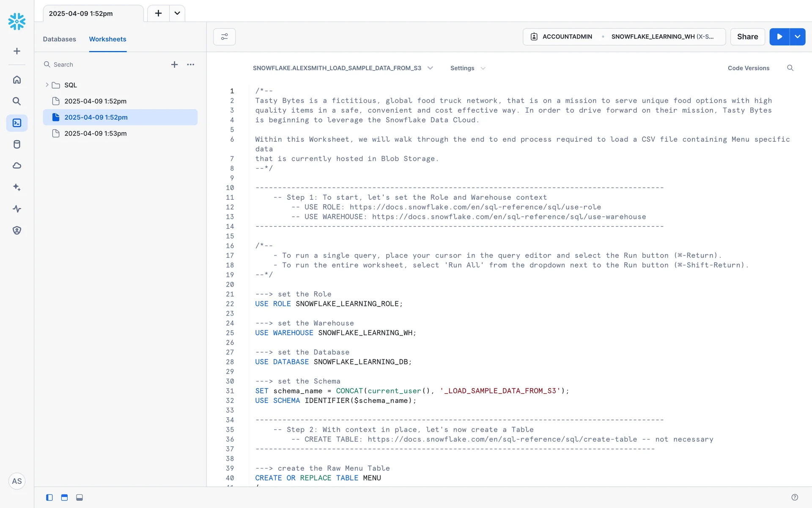
Task: Open the Admin shield icon
Action: [17, 230]
